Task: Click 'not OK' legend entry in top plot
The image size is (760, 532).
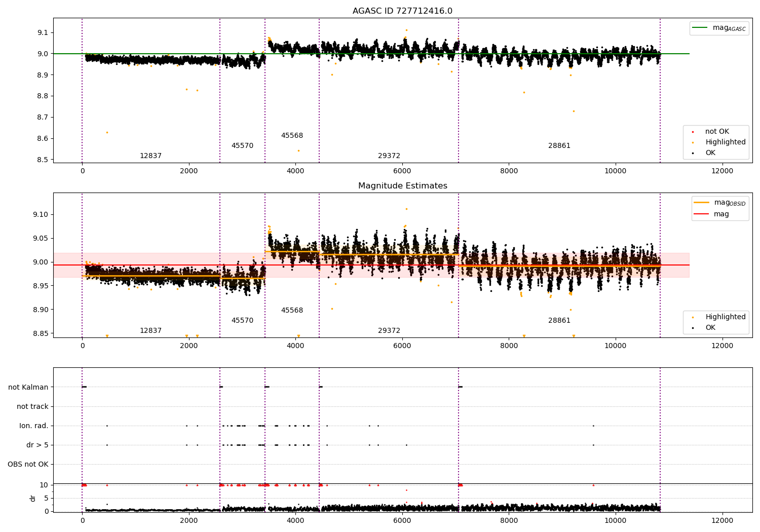Action: click(717, 132)
